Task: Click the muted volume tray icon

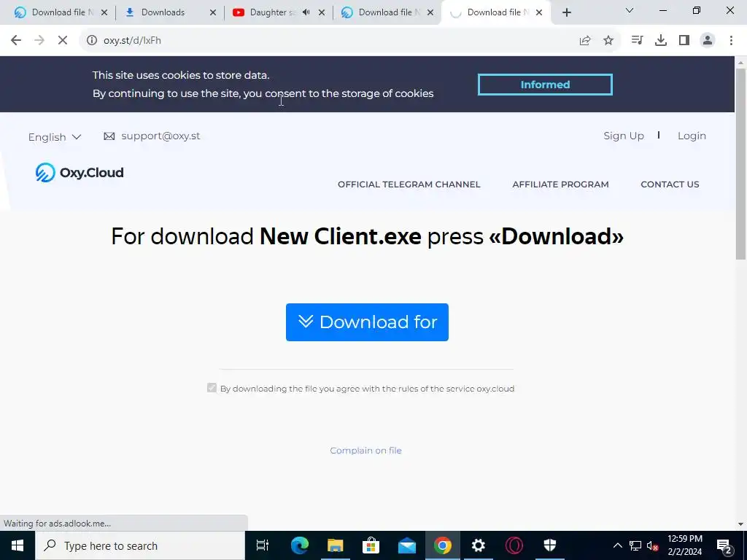Action: [x=653, y=545]
